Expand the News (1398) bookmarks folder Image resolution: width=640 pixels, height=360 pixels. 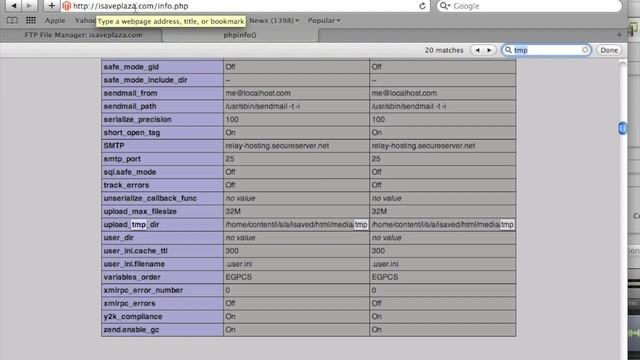[274, 20]
